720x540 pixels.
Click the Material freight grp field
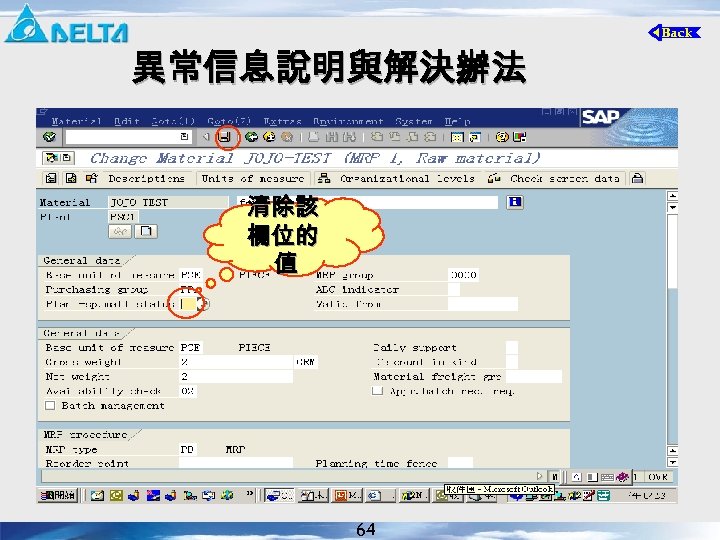(x=534, y=377)
